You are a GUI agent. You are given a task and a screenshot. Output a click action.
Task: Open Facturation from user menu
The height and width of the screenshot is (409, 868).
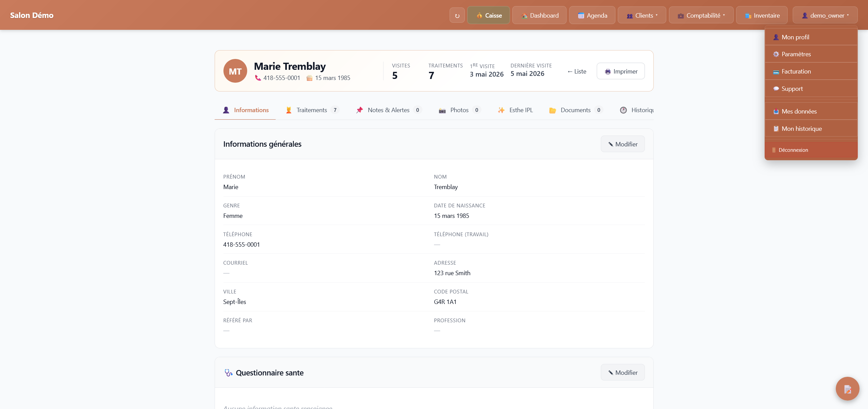811,71
